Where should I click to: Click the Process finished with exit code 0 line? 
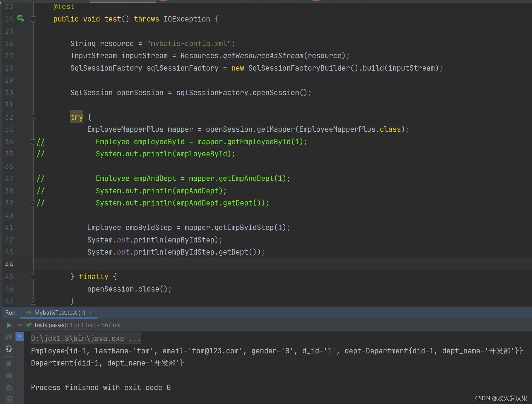click(x=101, y=387)
